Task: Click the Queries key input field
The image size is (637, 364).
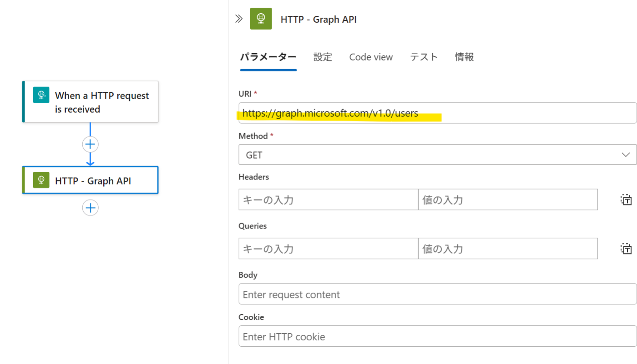Action: [x=328, y=249]
